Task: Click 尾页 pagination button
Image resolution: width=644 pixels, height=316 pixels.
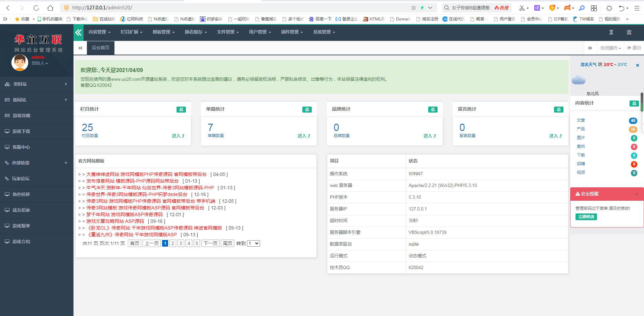Action: pos(227,244)
